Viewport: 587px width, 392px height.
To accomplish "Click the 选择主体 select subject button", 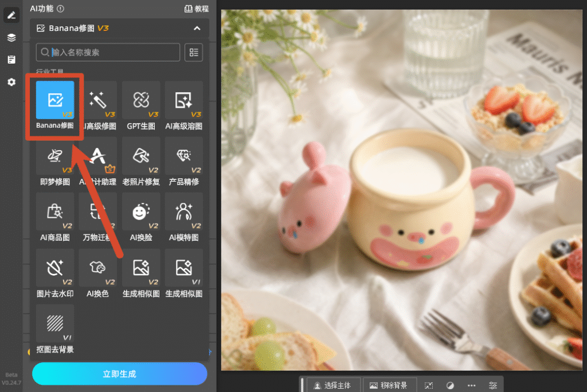I will click(333, 385).
